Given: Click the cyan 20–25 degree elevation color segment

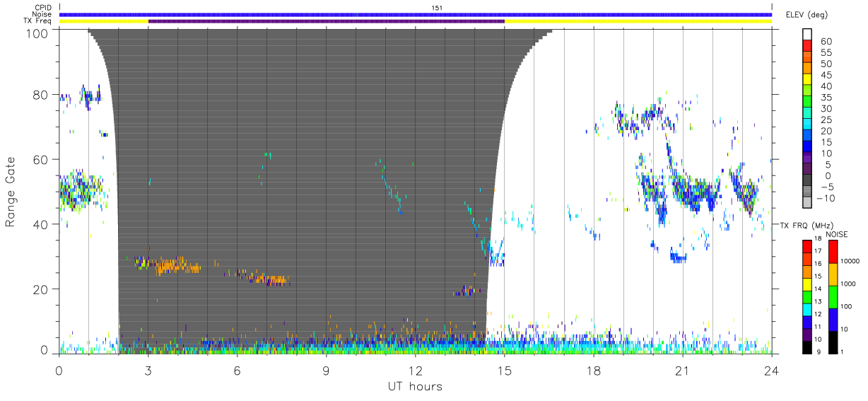Looking at the screenshot, I should (807, 125).
